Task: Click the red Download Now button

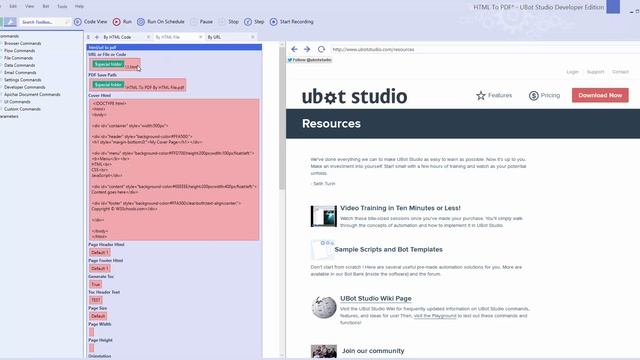Action: pos(600,96)
